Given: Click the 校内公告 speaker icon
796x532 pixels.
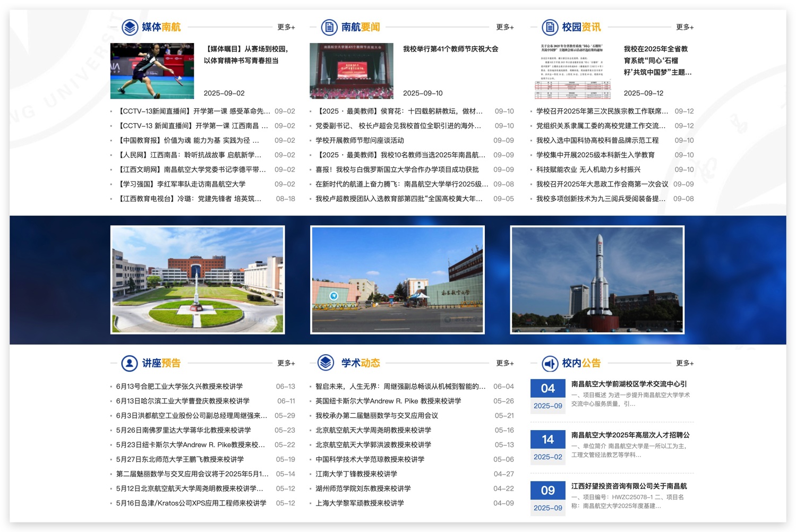Looking at the screenshot, I should pos(550,363).
